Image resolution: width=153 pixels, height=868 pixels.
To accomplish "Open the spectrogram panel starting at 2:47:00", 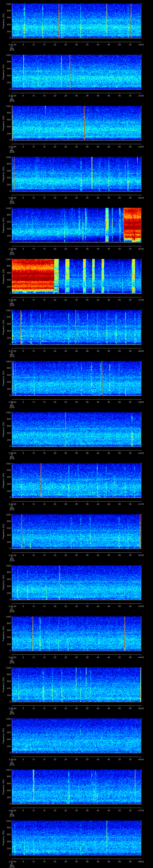I will [x=76, y=837].
